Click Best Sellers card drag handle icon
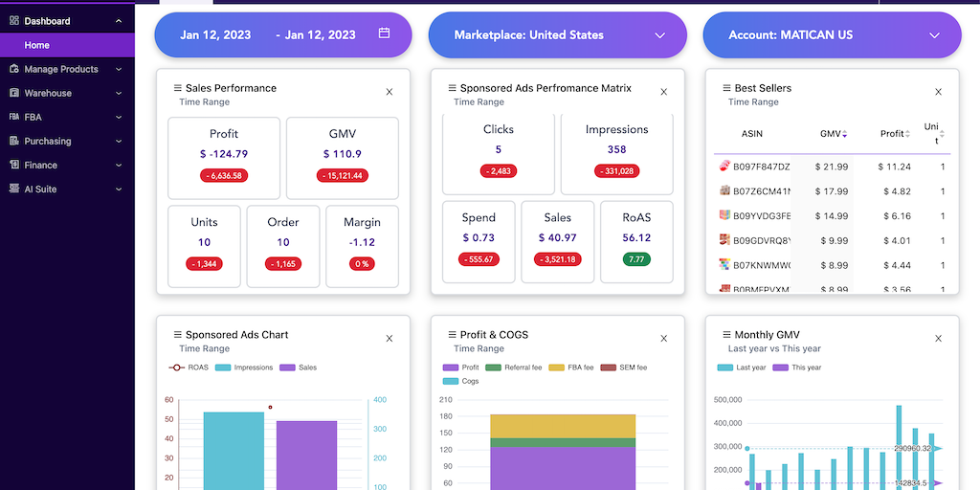 [x=726, y=88]
